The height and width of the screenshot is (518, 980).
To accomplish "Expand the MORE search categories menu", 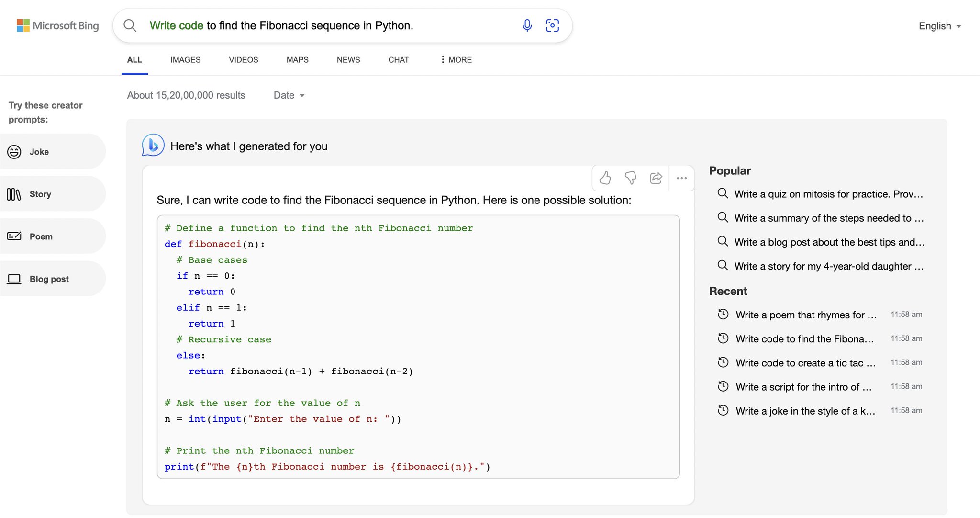I will (x=456, y=59).
